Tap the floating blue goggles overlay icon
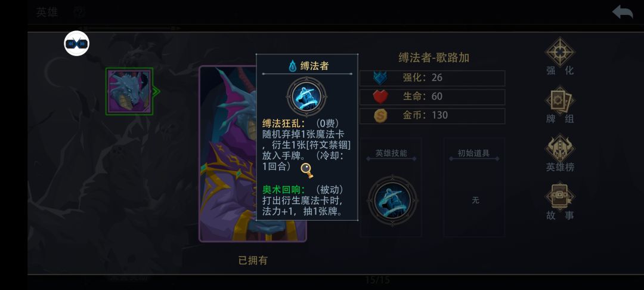This screenshot has width=644, height=290. 77,44
